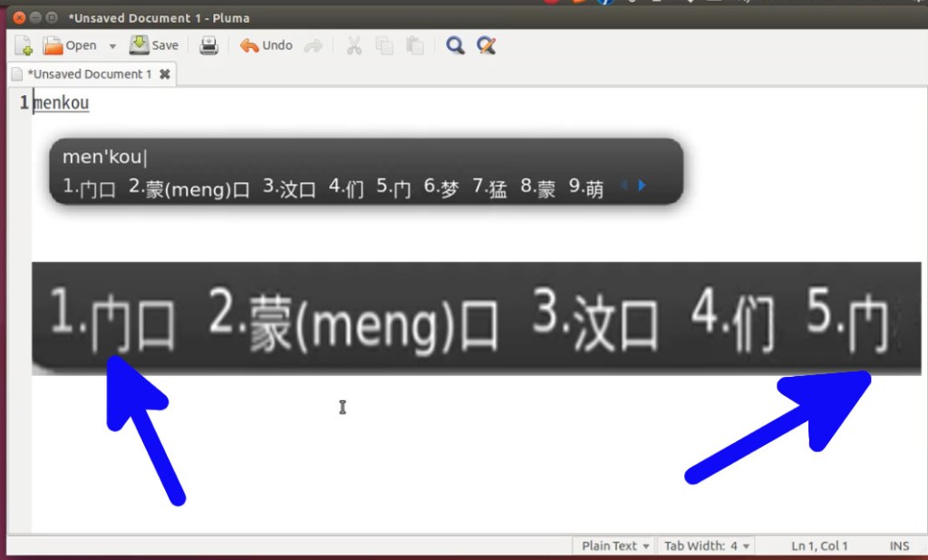Select the Unsaved Document 1 tab

click(88, 74)
